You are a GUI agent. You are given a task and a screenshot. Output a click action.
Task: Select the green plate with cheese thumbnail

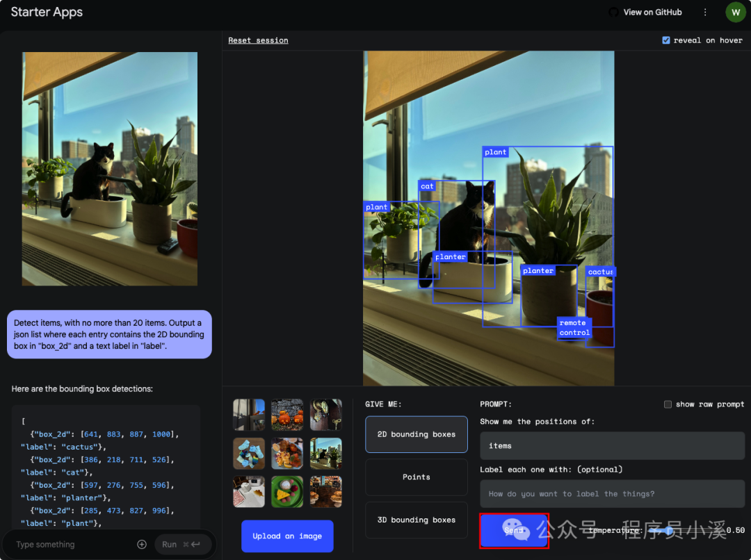click(x=287, y=491)
